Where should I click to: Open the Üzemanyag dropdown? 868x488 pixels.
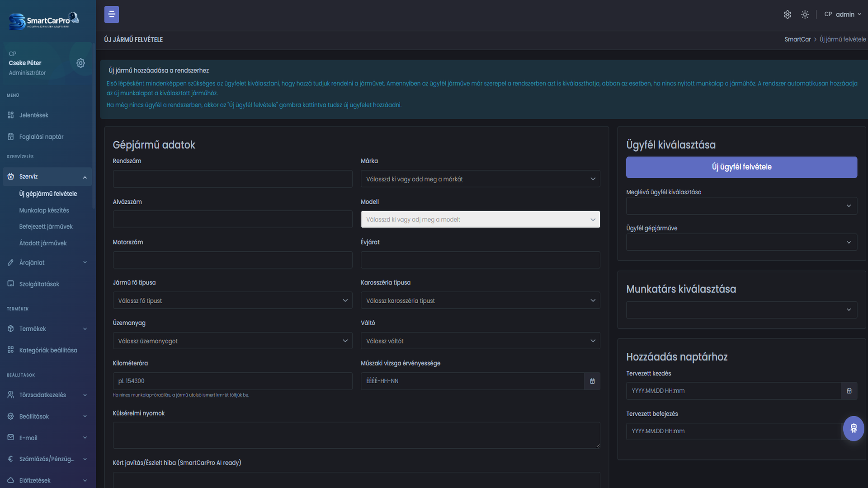[x=232, y=341]
